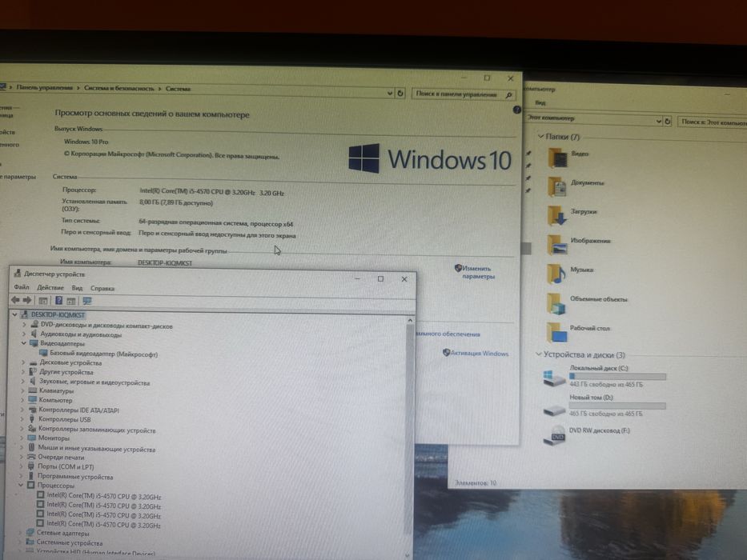Click refresh button in Control Panel address bar

click(x=400, y=94)
